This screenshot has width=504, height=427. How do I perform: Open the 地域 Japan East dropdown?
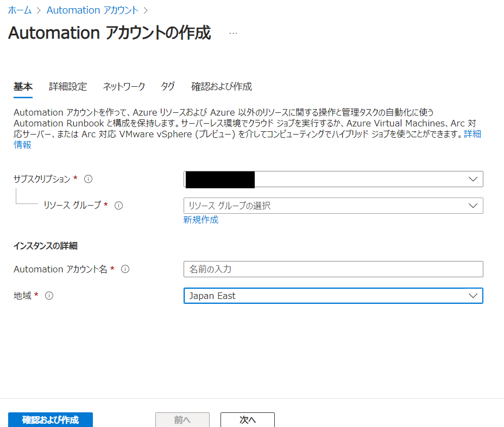[x=333, y=296]
